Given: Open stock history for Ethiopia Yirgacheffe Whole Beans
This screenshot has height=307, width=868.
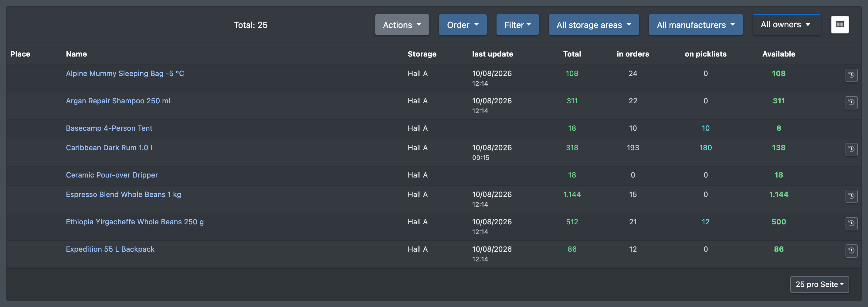Looking at the screenshot, I should [851, 223].
